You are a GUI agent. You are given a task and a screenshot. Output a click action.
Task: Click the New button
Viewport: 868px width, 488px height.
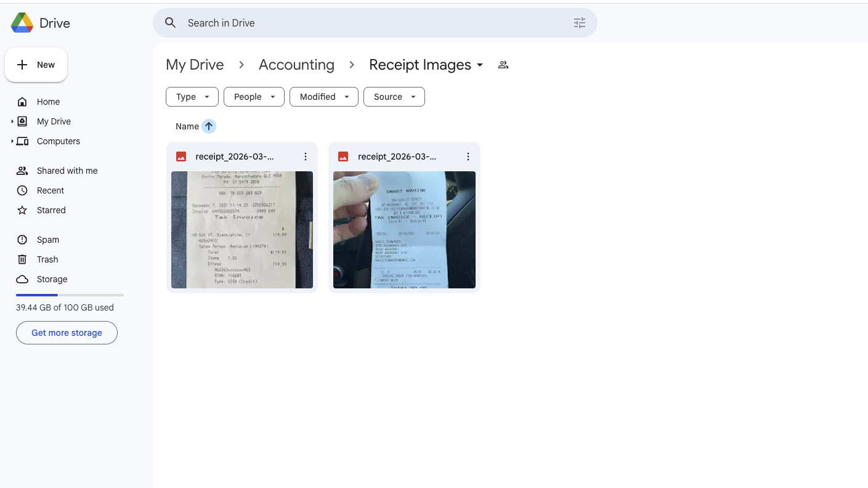pyautogui.click(x=36, y=65)
